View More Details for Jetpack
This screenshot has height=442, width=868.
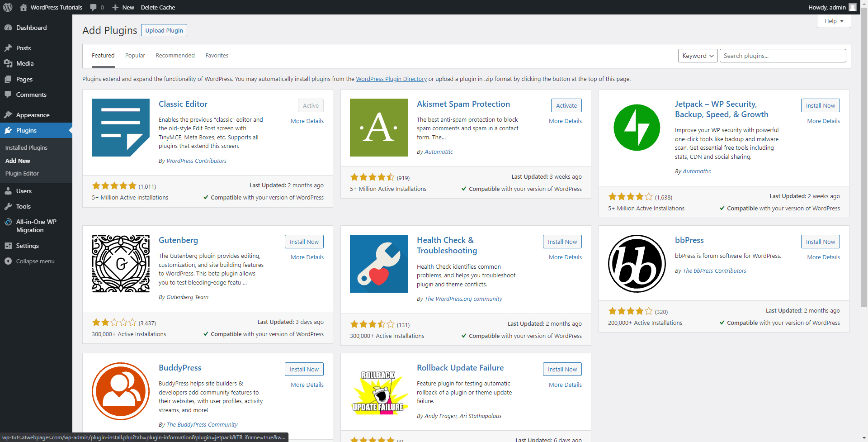(823, 121)
